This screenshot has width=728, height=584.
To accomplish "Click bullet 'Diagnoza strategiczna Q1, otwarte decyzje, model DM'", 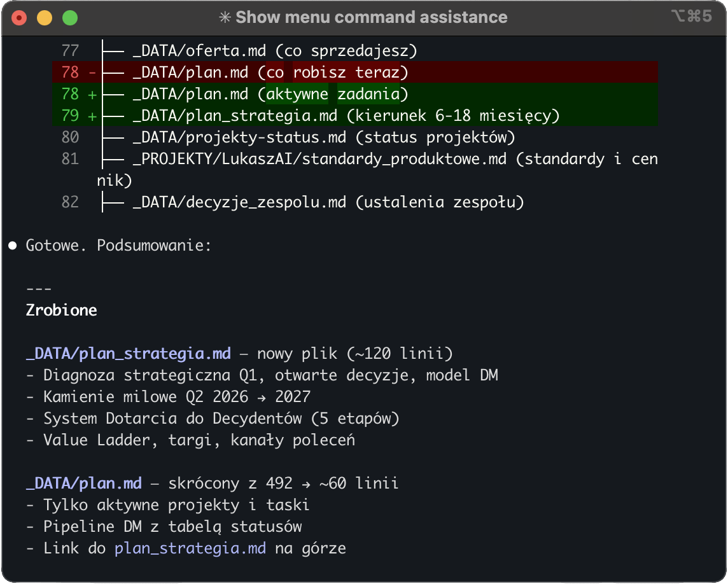I will 262,375.
